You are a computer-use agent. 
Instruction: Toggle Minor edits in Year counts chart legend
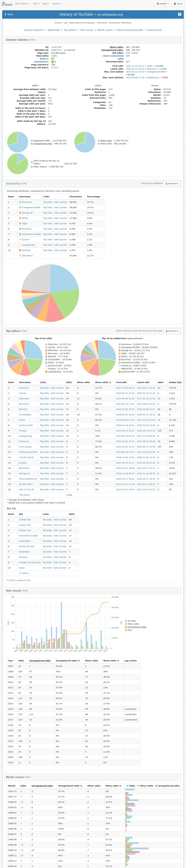tap(132, 624)
